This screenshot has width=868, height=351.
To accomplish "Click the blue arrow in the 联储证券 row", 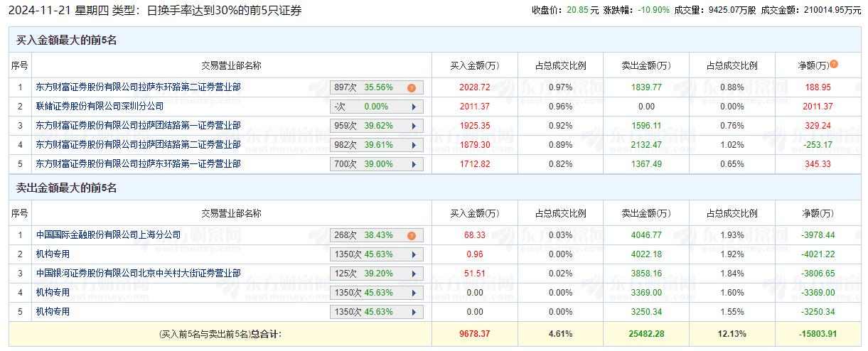I will pyautogui.click(x=413, y=107).
